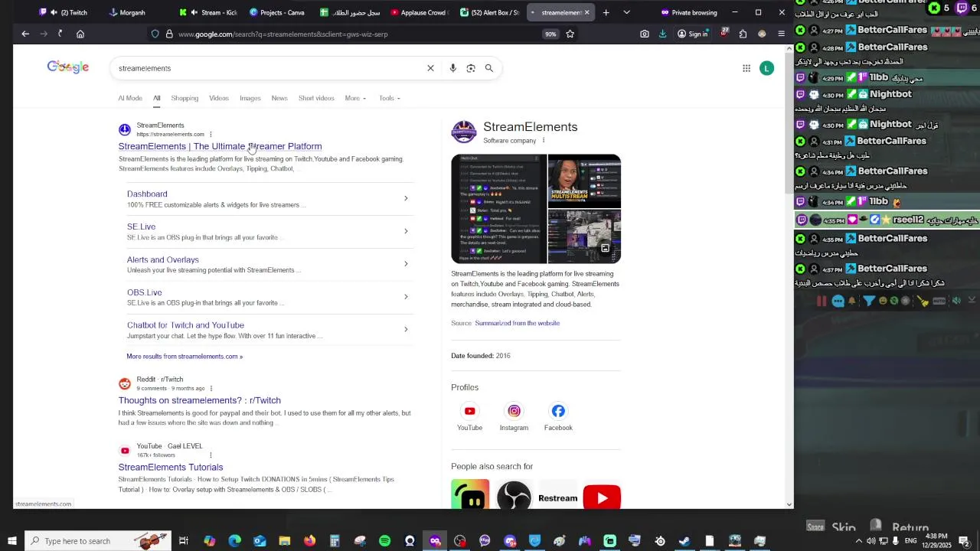Open YouTube profile of StreamElements
The image size is (980, 551).
469,418
